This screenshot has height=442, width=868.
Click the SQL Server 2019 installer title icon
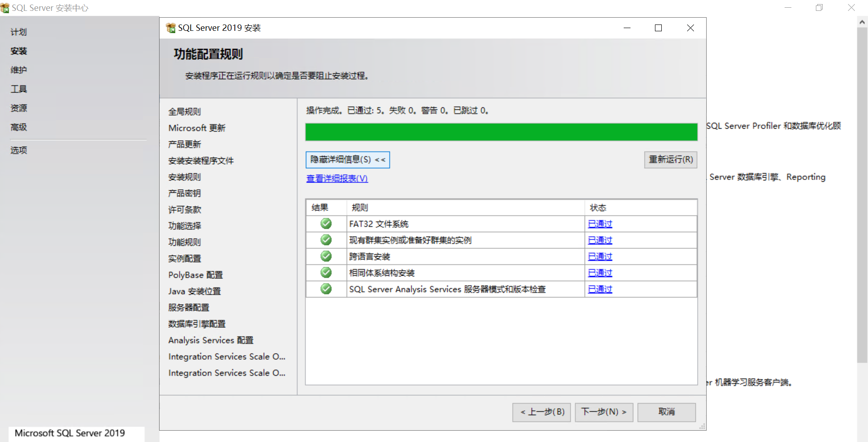(x=171, y=28)
